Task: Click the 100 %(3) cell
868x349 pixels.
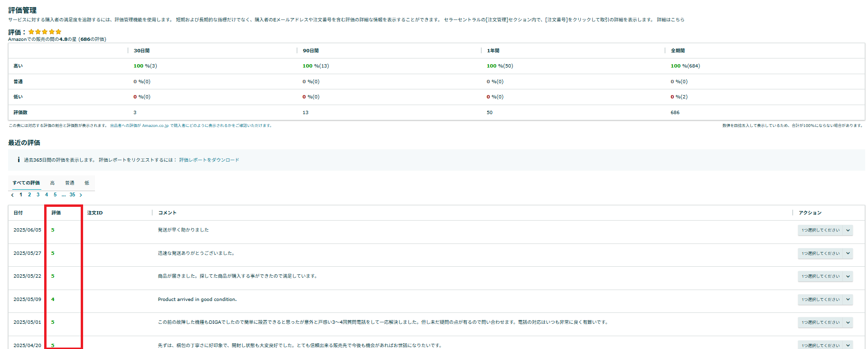Action: click(x=145, y=66)
